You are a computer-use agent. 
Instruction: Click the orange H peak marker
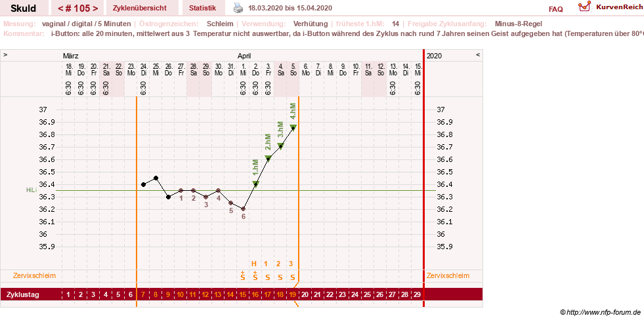(254, 264)
